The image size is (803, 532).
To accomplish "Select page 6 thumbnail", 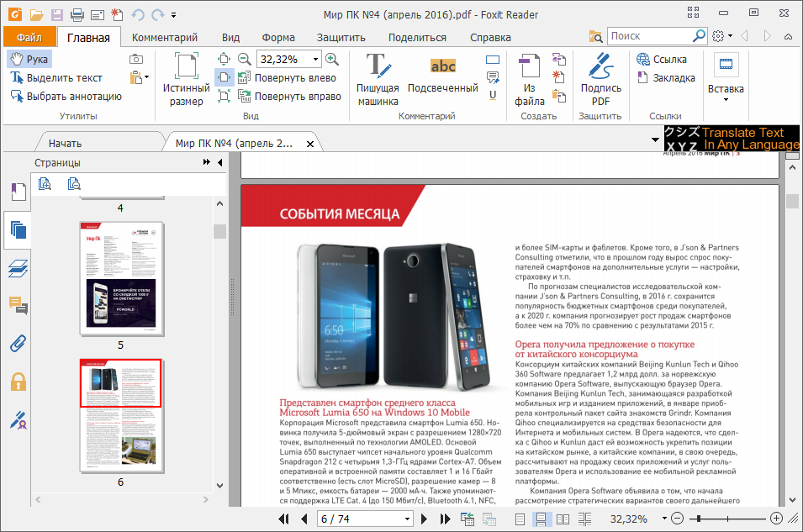I will tap(121, 416).
